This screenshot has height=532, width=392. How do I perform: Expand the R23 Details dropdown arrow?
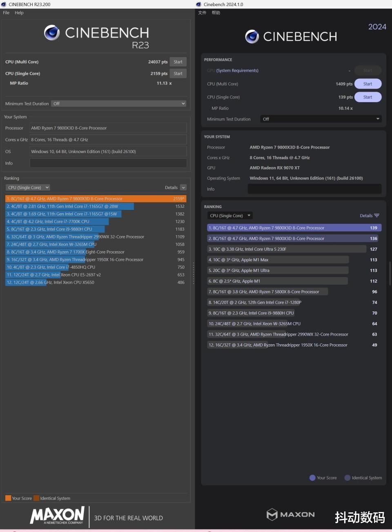183,187
